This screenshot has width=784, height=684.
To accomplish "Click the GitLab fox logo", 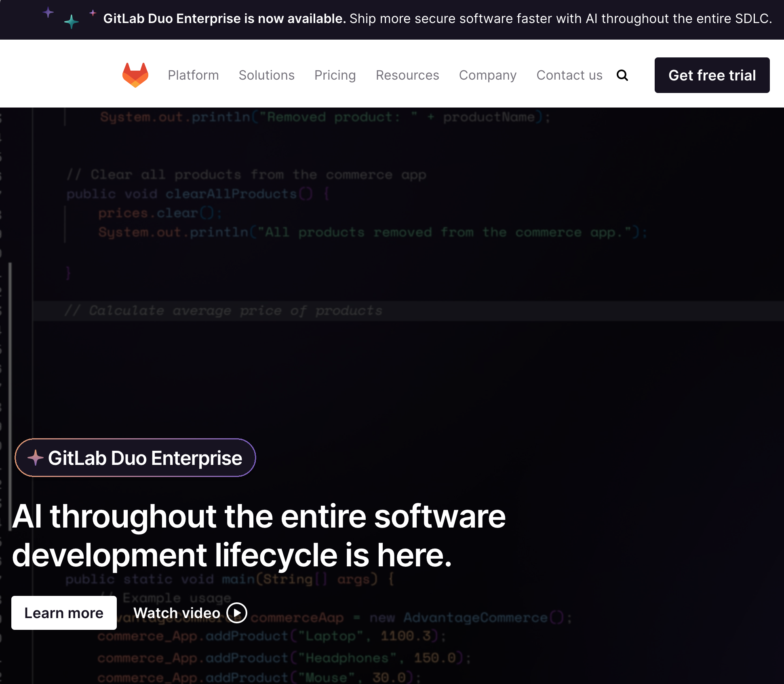I will [135, 75].
